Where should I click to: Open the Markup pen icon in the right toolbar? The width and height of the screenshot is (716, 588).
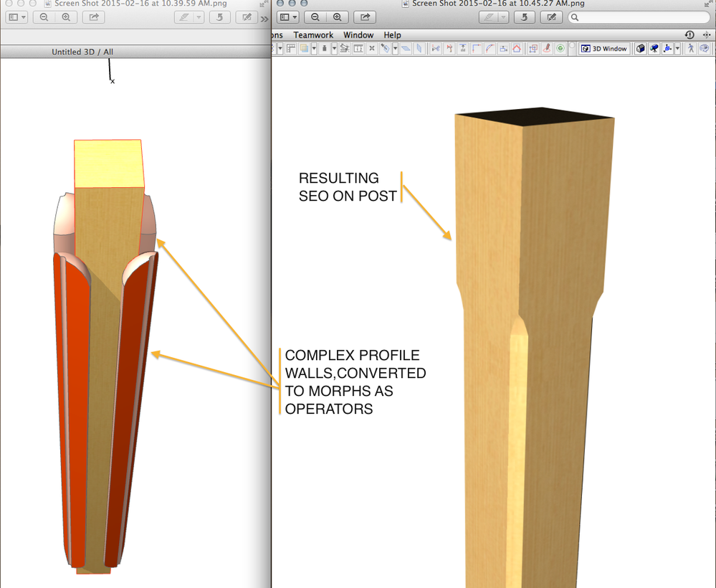tap(552, 17)
